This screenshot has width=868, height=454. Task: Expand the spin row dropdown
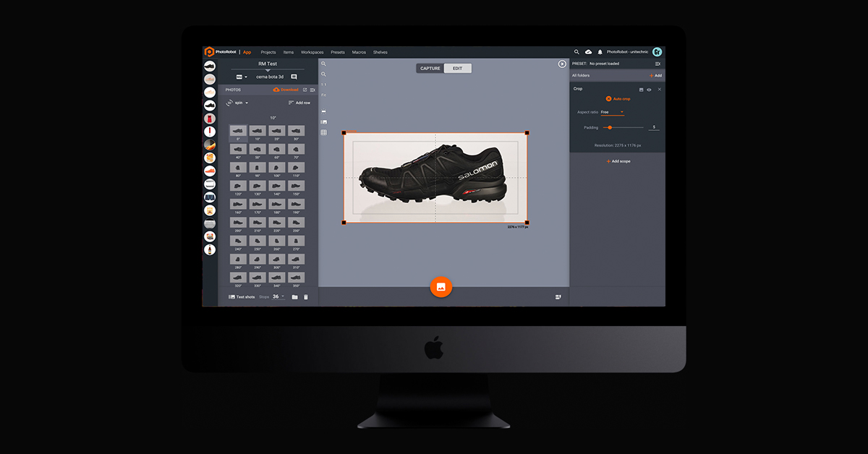[x=246, y=102]
